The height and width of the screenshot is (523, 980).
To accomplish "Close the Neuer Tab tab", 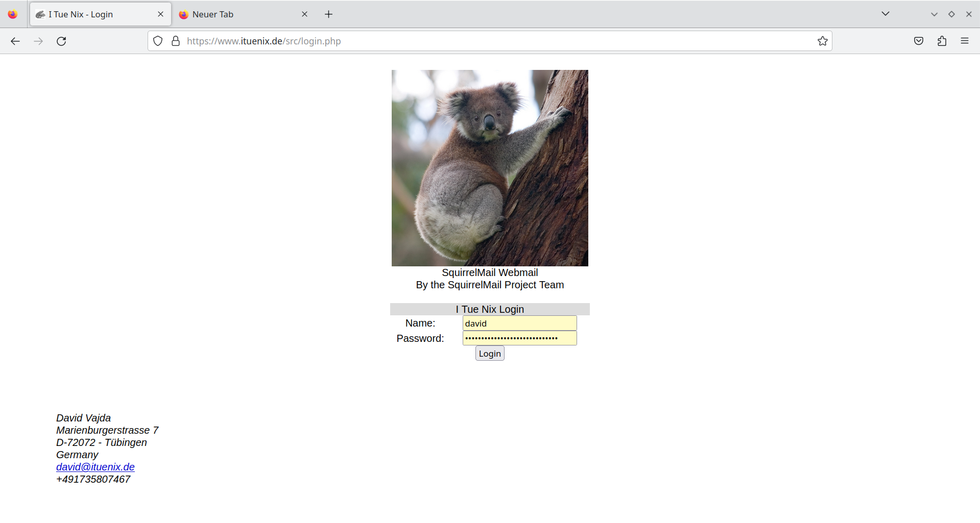I will pyautogui.click(x=304, y=14).
